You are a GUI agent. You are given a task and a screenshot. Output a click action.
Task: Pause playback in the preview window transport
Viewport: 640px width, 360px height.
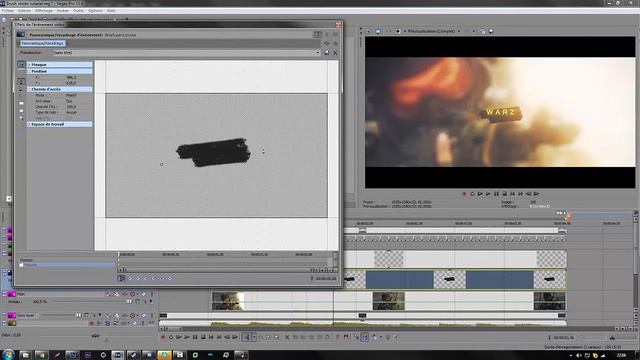(x=496, y=194)
